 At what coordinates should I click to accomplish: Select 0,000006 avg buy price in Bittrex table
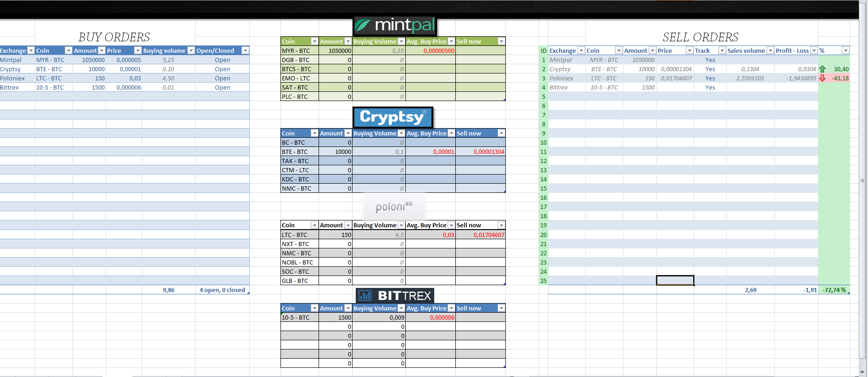[x=431, y=317]
